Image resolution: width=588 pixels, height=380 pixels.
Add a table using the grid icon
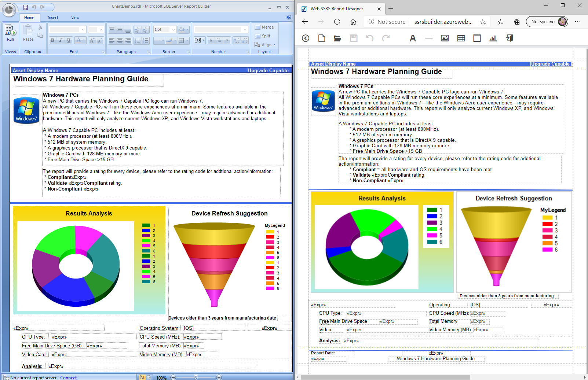(x=461, y=38)
